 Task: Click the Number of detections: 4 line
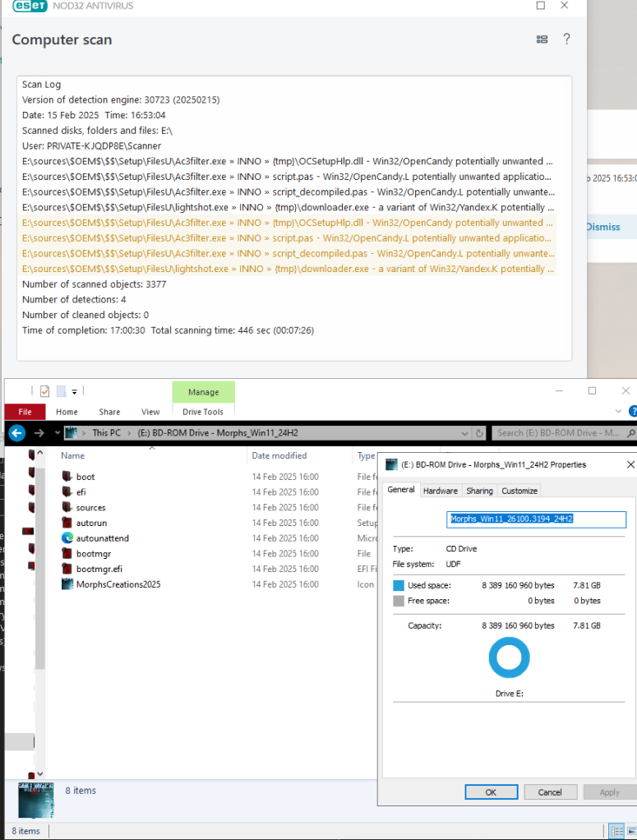tap(74, 299)
